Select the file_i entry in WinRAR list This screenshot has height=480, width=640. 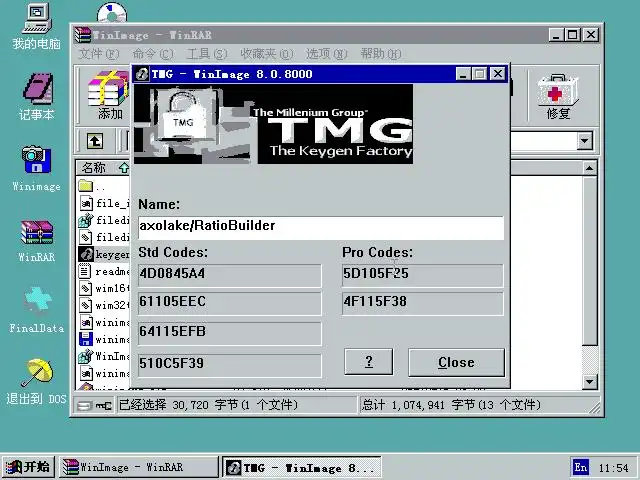(x=104, y=203)
